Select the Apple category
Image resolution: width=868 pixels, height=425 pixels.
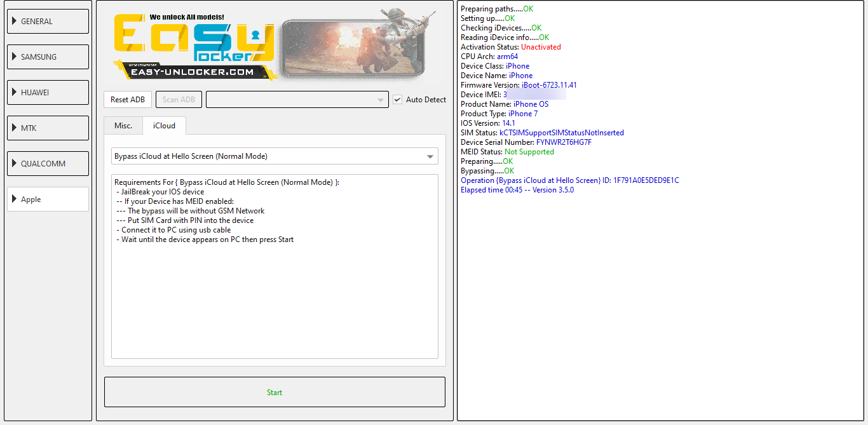(48, 199)
